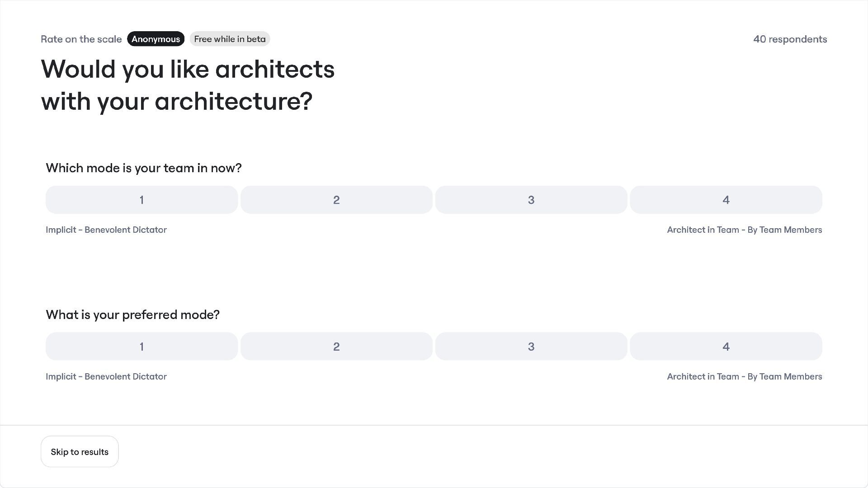Click the 40 respondents counter
868x488 pixels.
790,39
